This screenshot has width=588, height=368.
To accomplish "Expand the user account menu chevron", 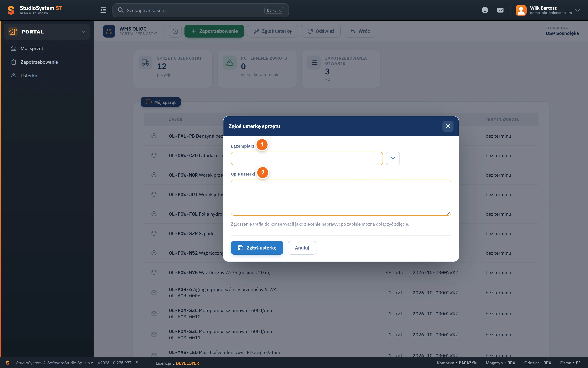I will coord(578,10).
